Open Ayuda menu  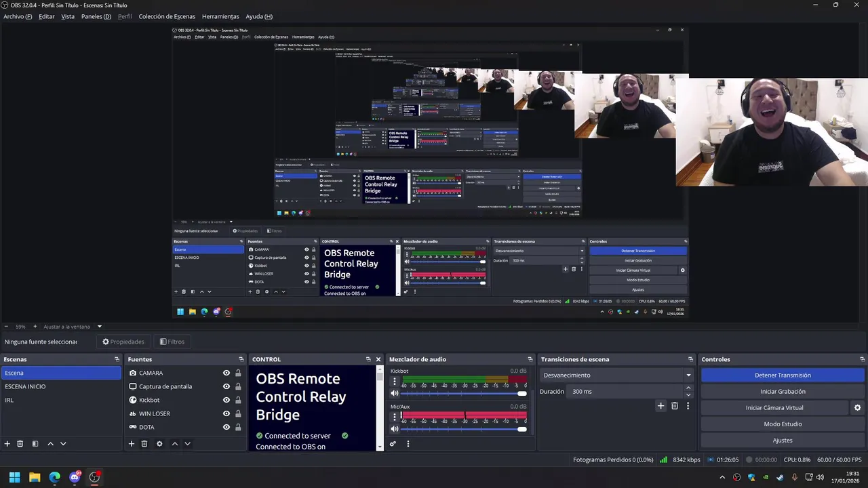pyautogui.click(x=259, y=16)
